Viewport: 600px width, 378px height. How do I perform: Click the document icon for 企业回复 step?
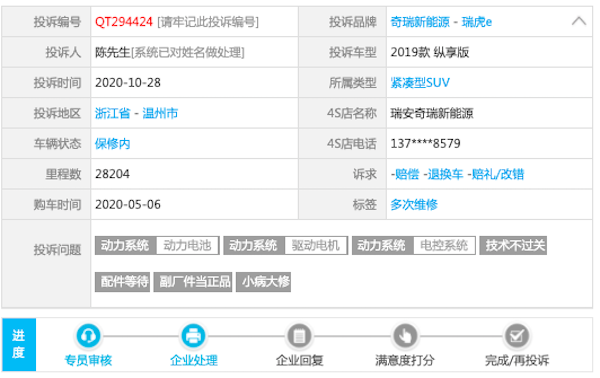[299, 336]
